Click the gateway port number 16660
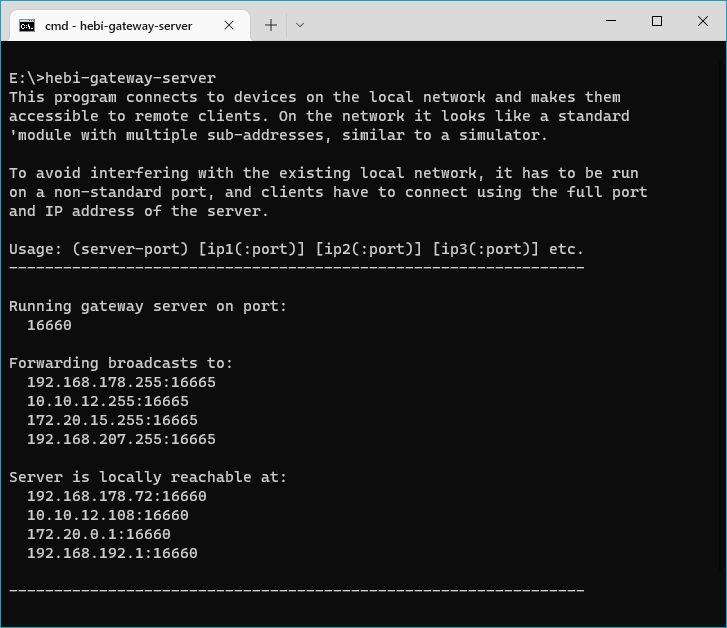 click(x=49, y=325)
